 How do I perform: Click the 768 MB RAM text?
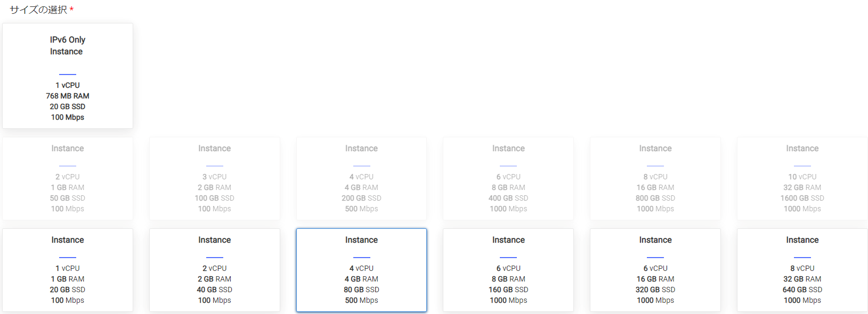tap(68, 96)
